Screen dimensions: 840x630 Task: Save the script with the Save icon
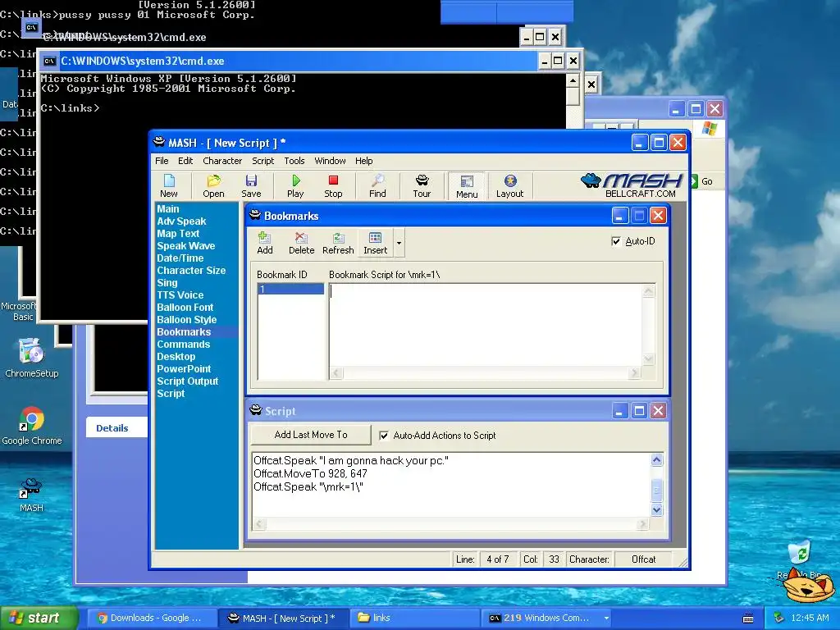[251, 186]
